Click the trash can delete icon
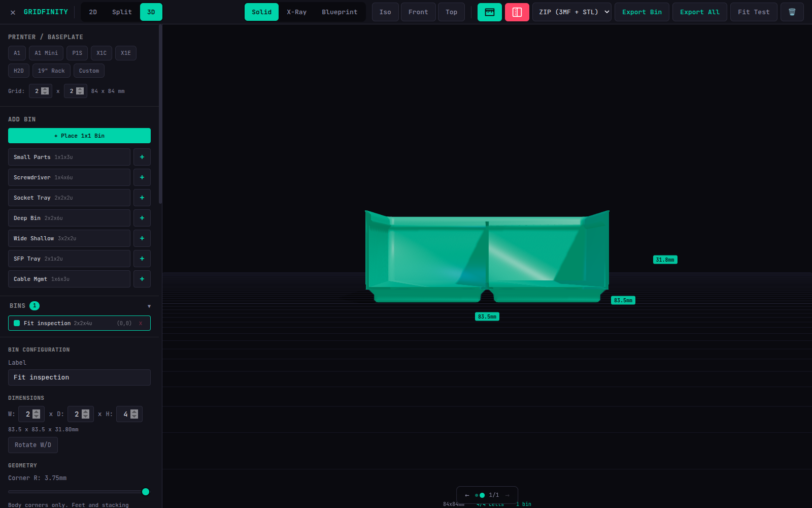The image size is (812, 508). pos(792,12)
